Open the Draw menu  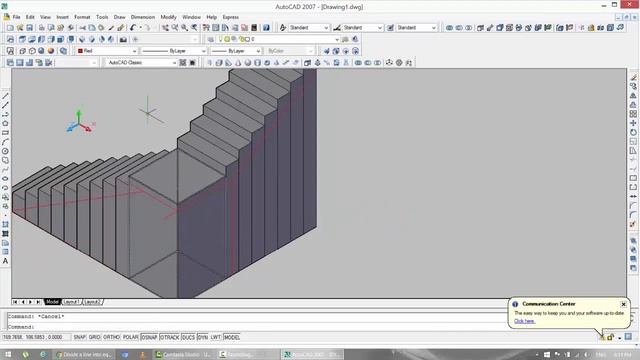click(119, 17)
